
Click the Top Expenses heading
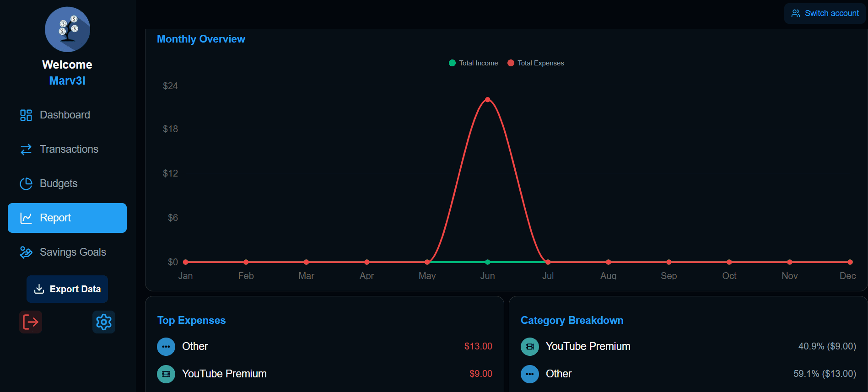[x=191, y=320]
